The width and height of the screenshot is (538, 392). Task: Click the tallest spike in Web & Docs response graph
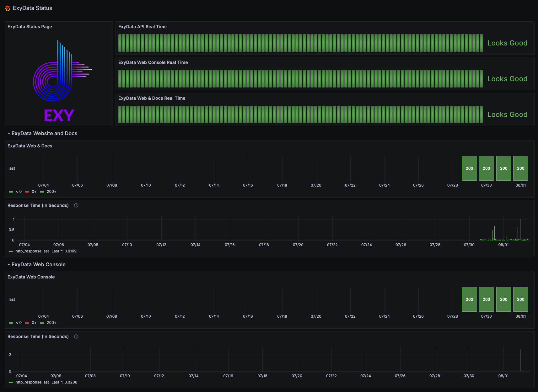(x=520, y=229)
